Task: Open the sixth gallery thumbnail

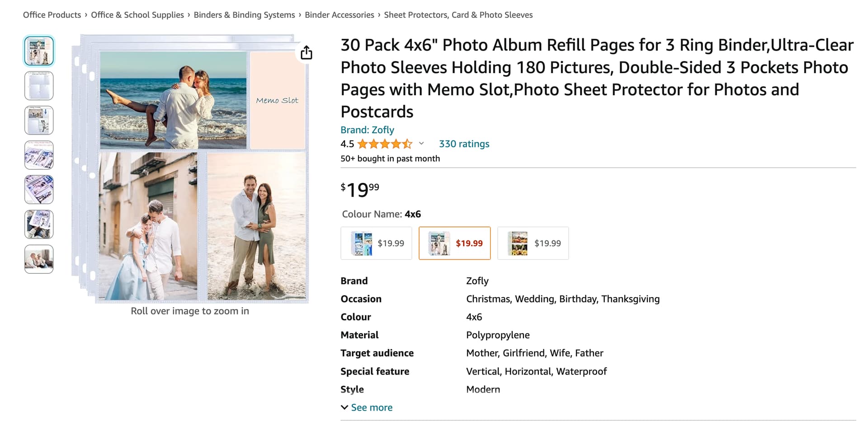Action: 39,225
